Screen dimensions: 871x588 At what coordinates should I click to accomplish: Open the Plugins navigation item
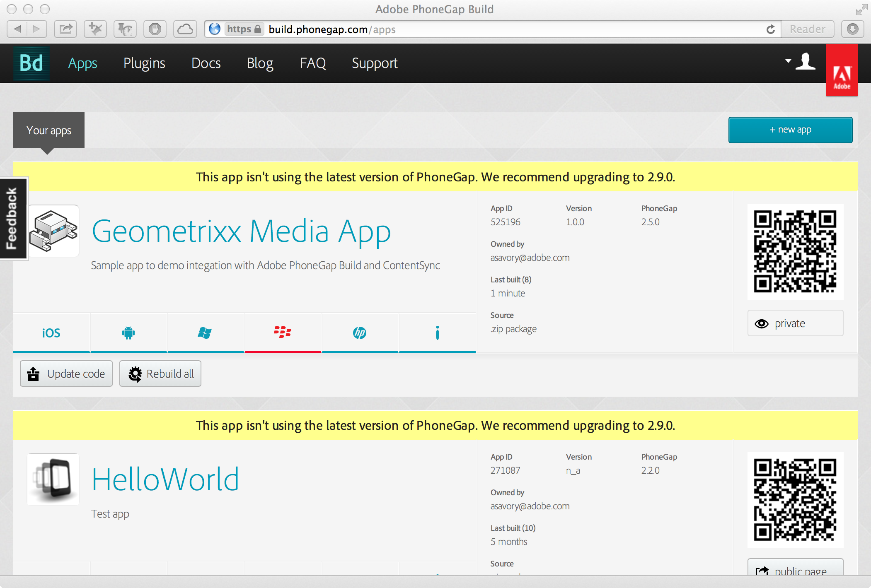(x=144, y=63)
